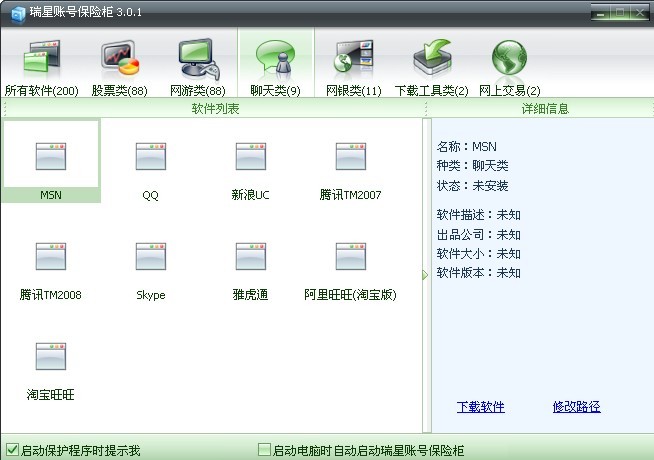Select the 下载工具类(2) download tools icon
Screen dimensions: 654x460
432,58
